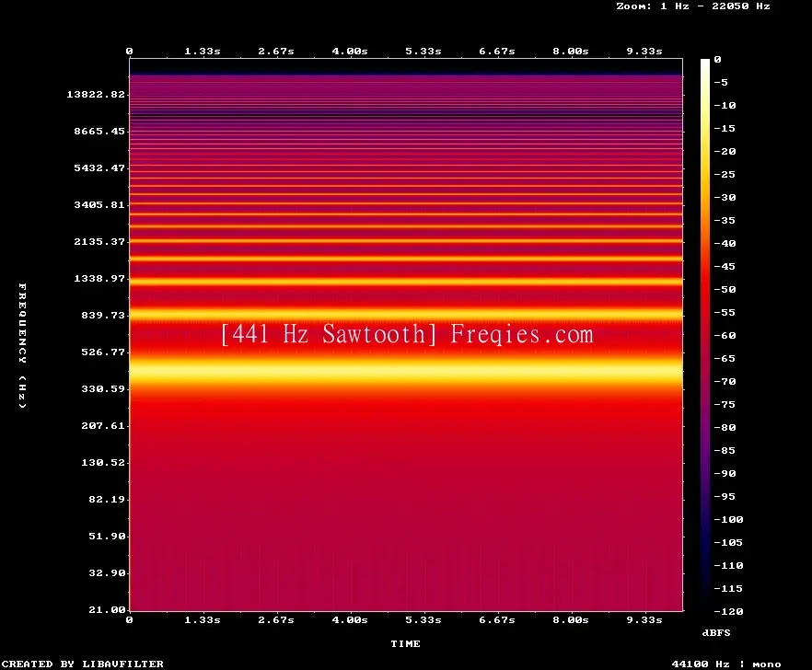Click the top 4.00s time label
The width and height of the screenshot is (812, 670).
point(350,52)
